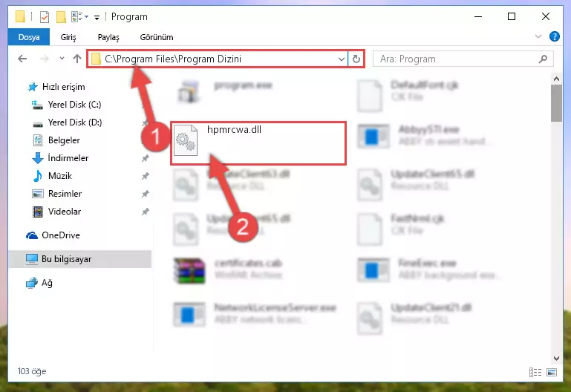
Task: Go back with the back arrow
Action: point(22,59)
